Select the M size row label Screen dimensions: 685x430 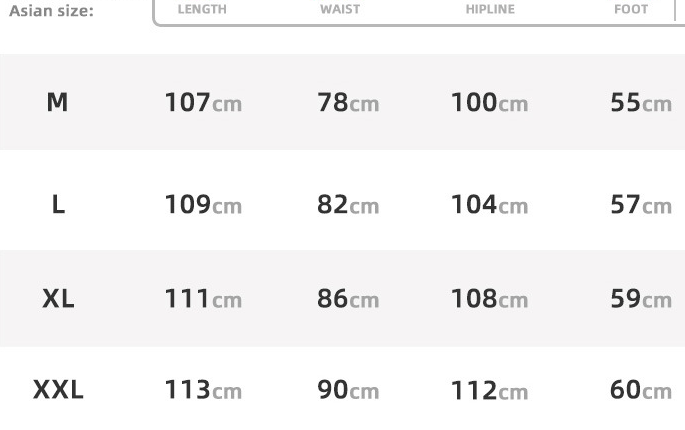58,102
